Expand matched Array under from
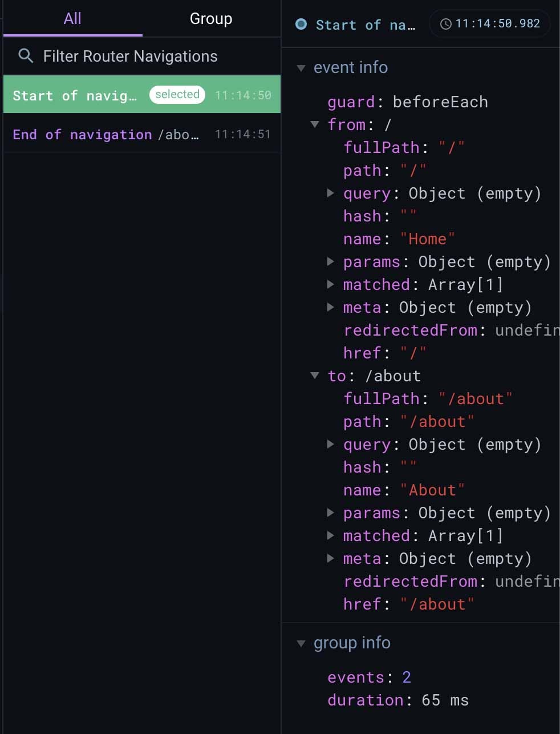 (x=331, y=284)
